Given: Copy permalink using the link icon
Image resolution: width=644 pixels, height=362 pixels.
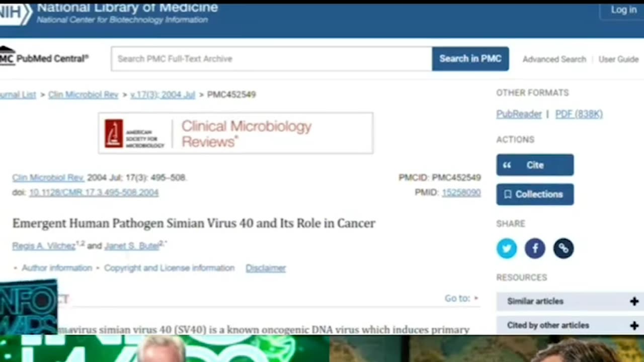Looking at the screenshot, I should [x=563, y=248].
